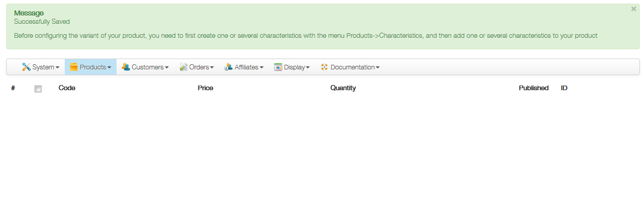Sort by the ID column header
The image size is (644, 197).
564,88
